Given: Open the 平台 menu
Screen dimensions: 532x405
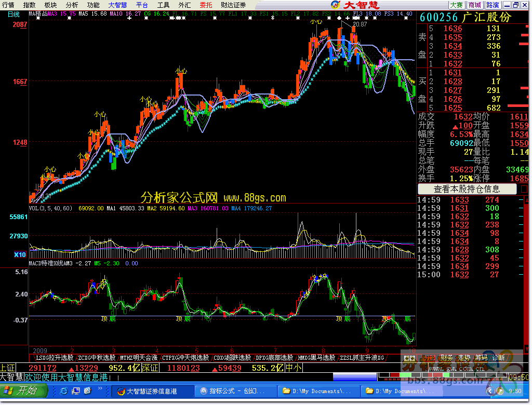Looking at the screenshot, I should pos(142,5).
